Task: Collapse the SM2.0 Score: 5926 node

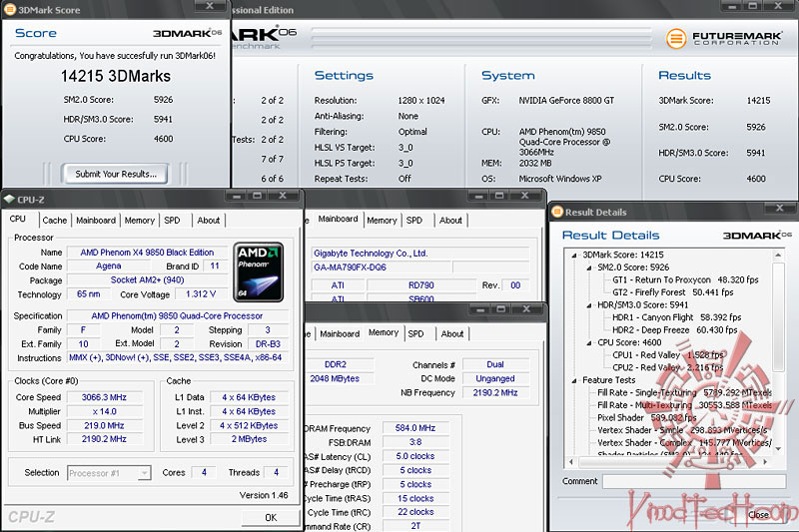Action: coord(589,267)
